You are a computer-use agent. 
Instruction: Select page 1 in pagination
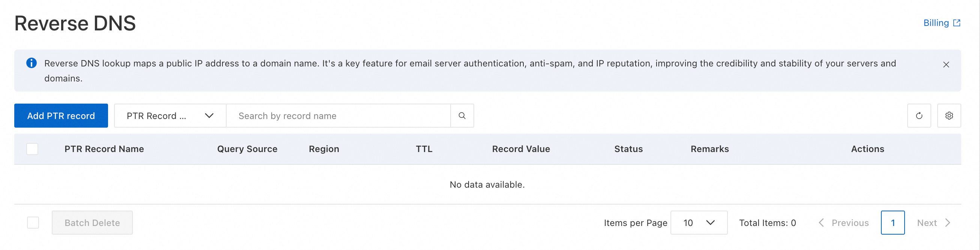click(x=893, y=223)
